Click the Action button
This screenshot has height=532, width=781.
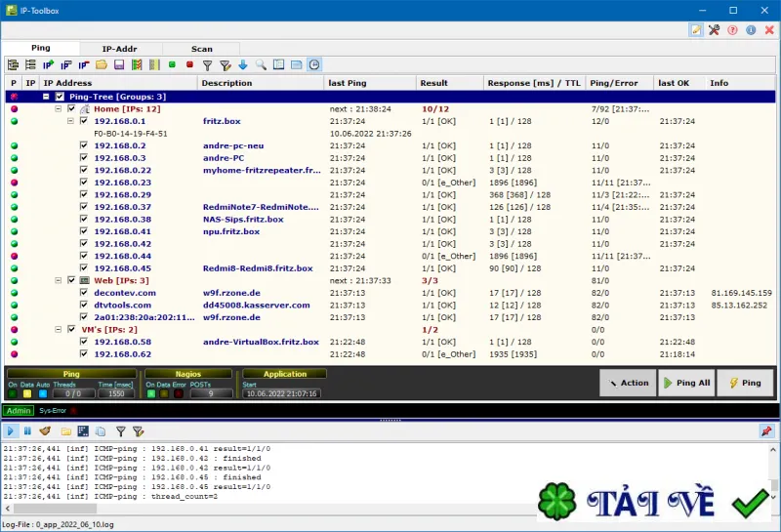628,383
